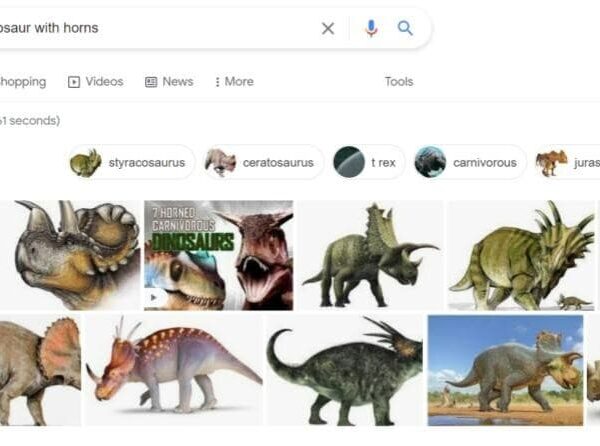Click the News tab newspaper icon
The height and width of the screenshot is (446, 600).
click(151, 82)
